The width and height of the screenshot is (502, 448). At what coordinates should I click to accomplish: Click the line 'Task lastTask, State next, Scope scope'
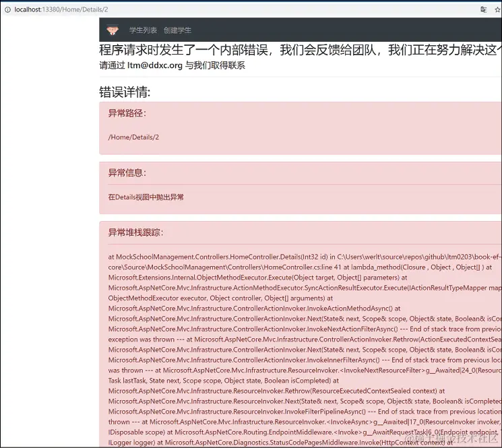pyautogui.click(x=224, y=381)
